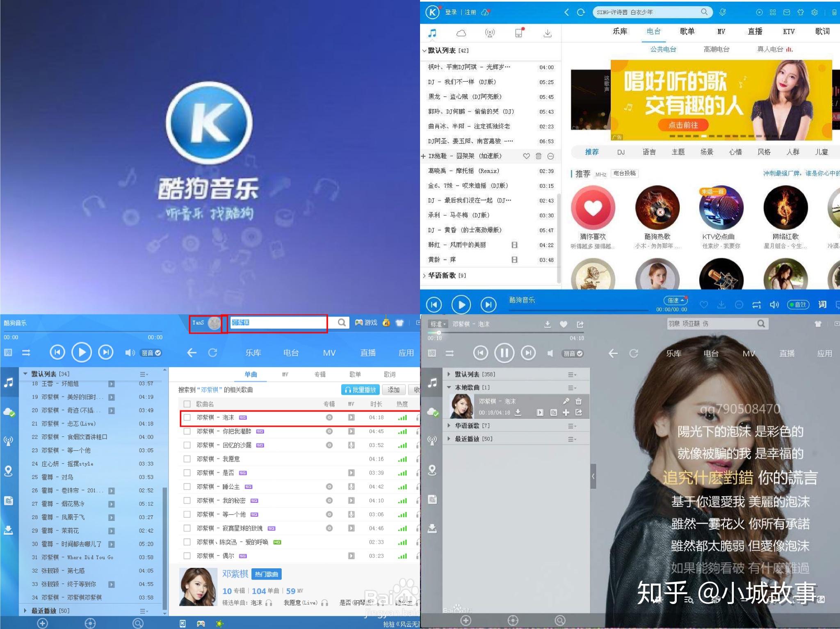840x629 pixels.
Task: Switch results to 专辑 tab
Action: [320, 374]
